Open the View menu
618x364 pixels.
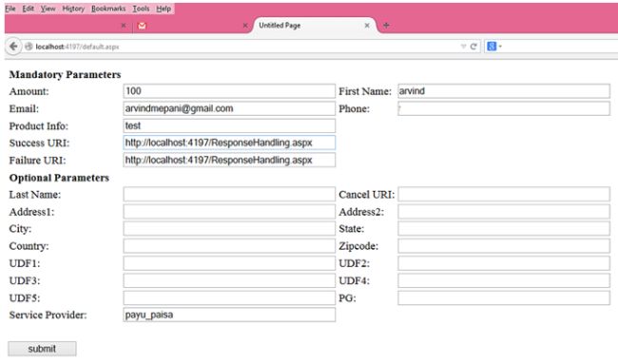pyautogui.click(x=48, y=9)
